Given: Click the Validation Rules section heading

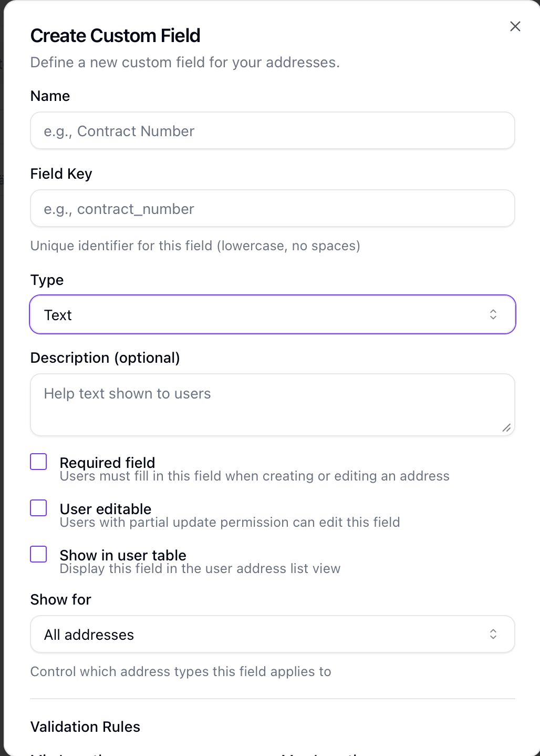Looking at the screenshot, I should (x=85, y=727).
